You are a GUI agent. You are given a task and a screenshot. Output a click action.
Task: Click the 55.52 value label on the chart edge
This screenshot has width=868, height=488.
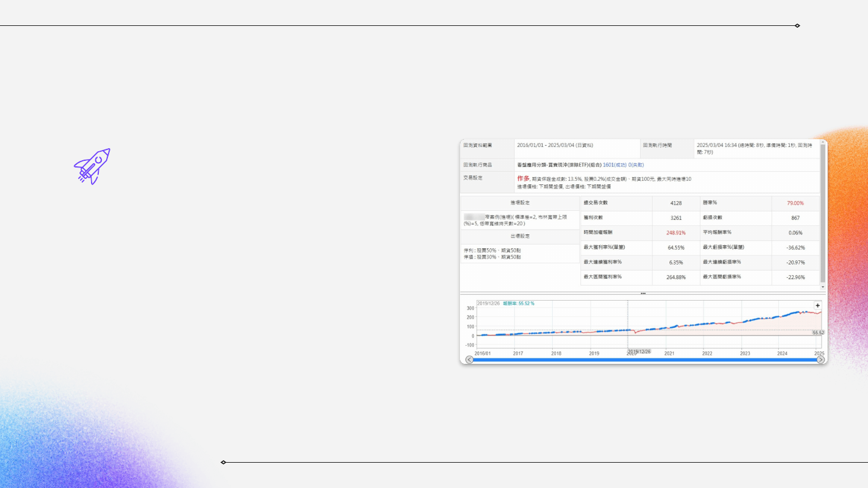point(818,333)
